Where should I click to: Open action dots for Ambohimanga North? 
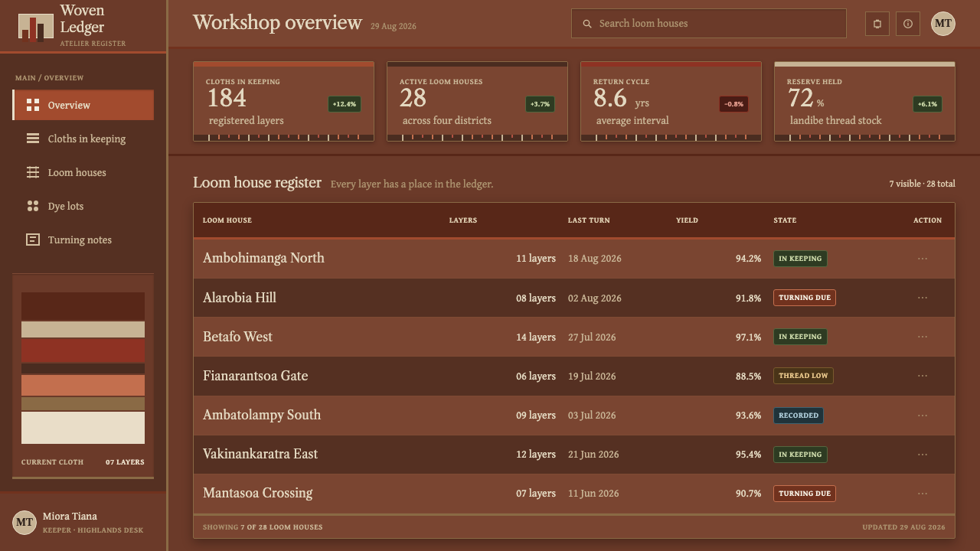[x=923, y=259]
